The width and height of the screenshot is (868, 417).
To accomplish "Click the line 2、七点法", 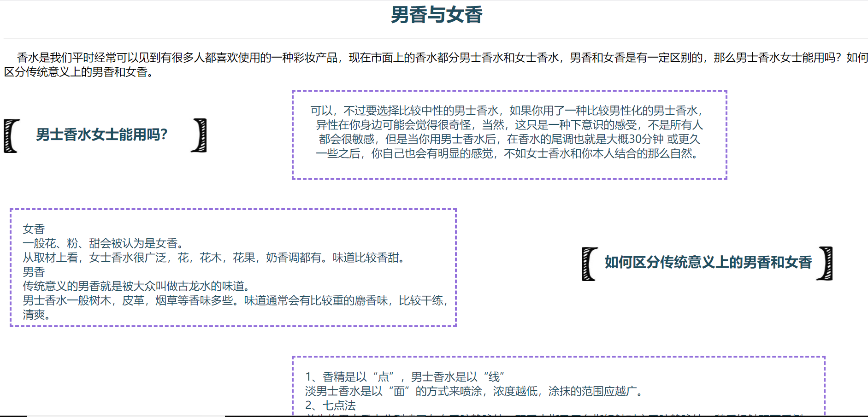I will click(x=331, y=405).
